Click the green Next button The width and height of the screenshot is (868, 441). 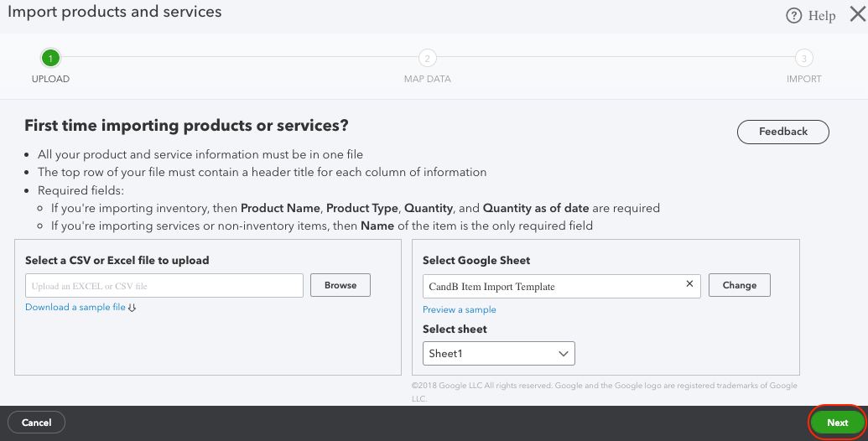(x=838, y=423)
